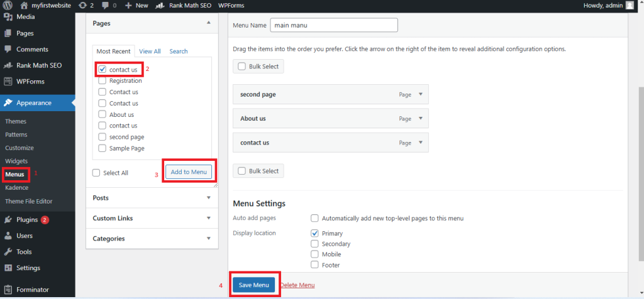The image size is (644, 299).
Task: Toggle auto add top-level pages checkbox
Action: [x=314, y=218]
